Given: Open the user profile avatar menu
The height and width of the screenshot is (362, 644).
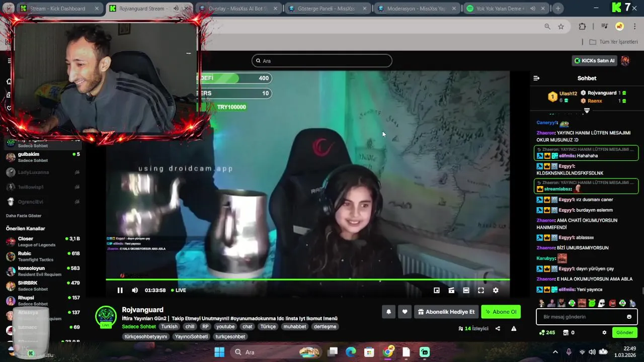Looking at the screenshot, I should [x=625, y=61].
